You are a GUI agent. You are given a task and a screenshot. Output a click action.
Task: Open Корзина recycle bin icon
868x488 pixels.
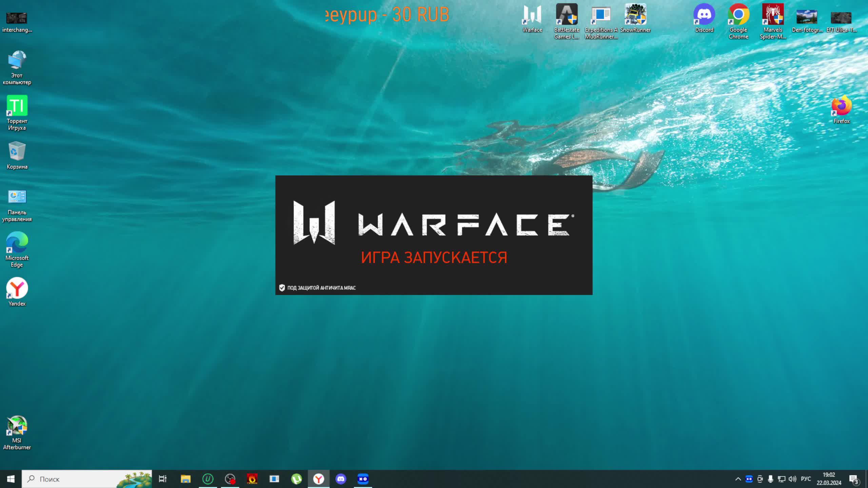tap(17, 152)
